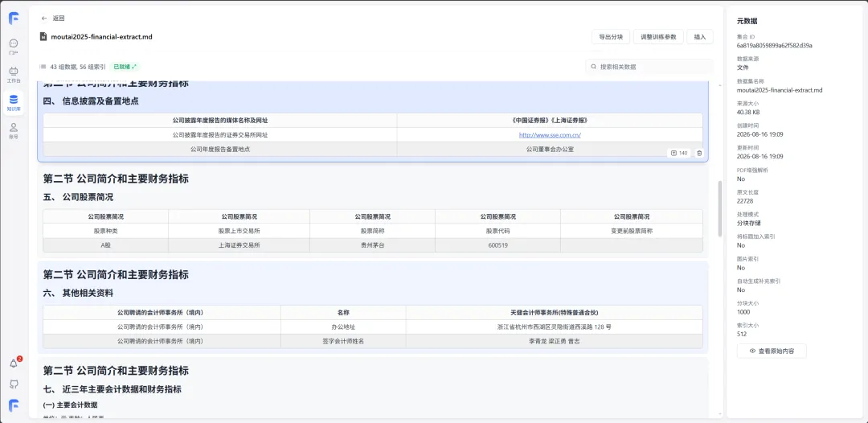
Task: Click the index size value 512
Action: pos(742,334)
